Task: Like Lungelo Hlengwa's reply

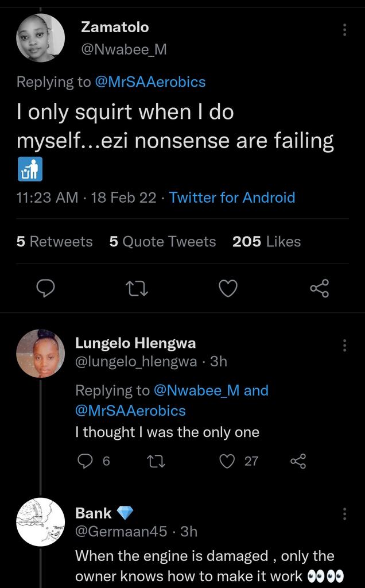Action: click(228, 461)
